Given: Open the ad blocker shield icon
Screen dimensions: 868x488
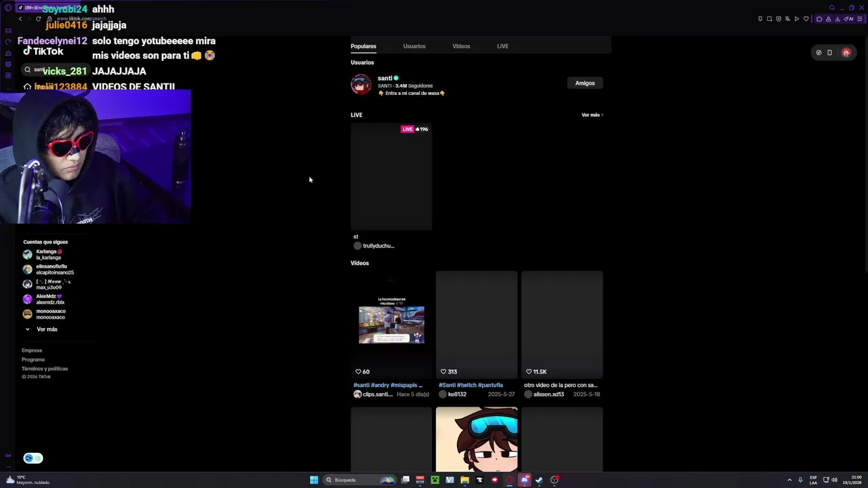Looking at the screenshot, I should [x=778, y=19].
